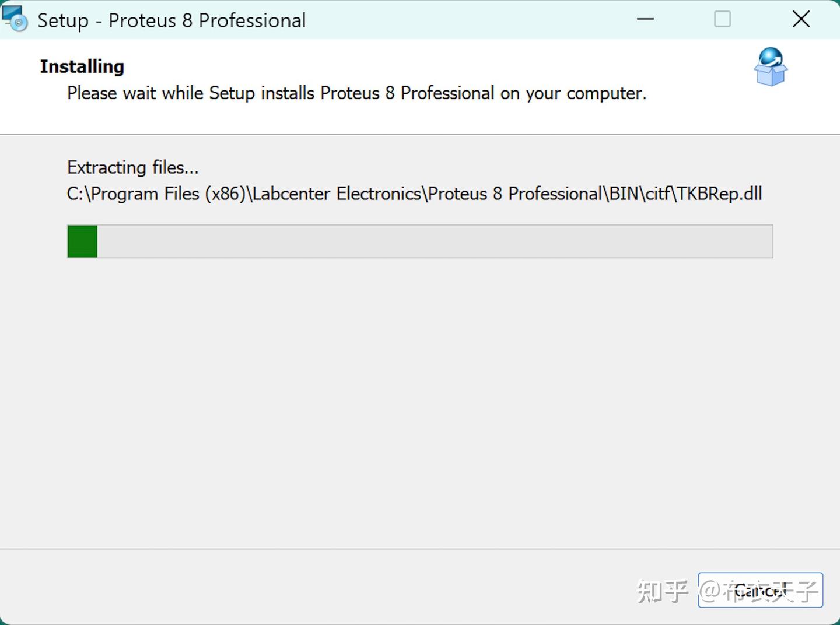Viewport: 840px width, 625px height.
Task: Click the 'Extracting files...' label
Action: pos(132,167)
